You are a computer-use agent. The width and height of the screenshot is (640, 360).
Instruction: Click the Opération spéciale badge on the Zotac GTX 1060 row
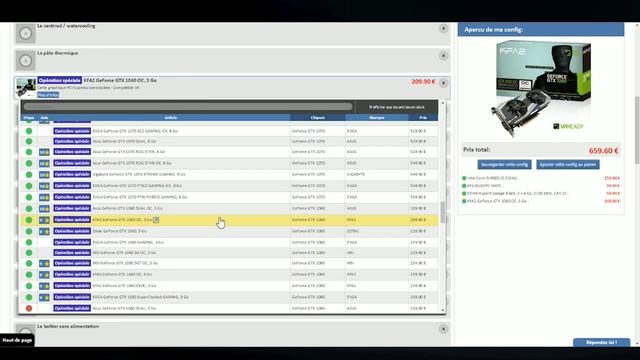coord(72,231)
